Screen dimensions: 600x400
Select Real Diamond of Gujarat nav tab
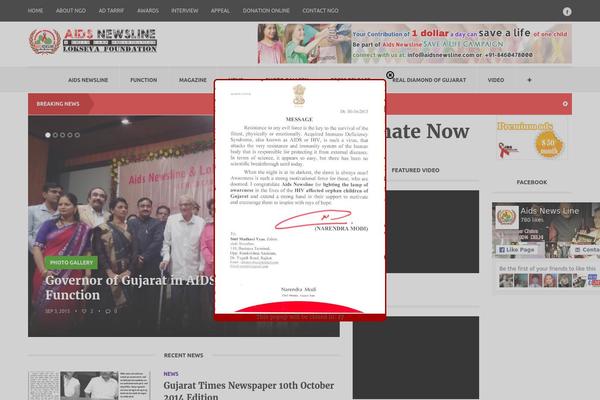(429, 80)
